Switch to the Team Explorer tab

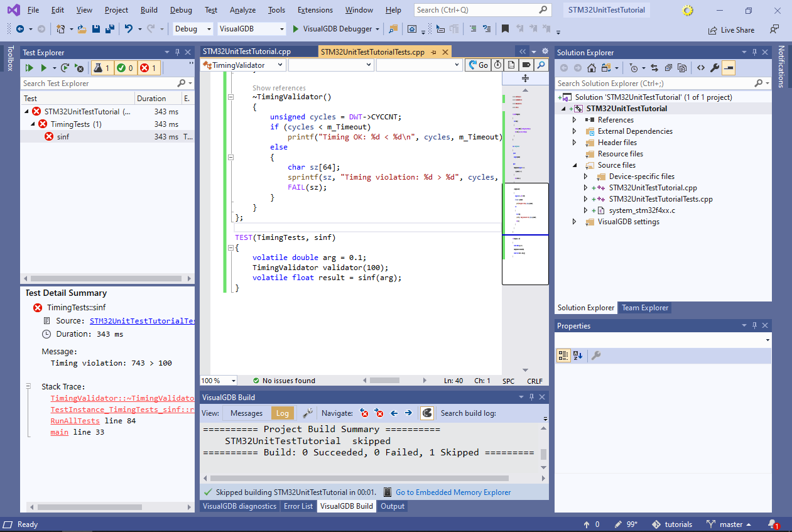[645, 308]
